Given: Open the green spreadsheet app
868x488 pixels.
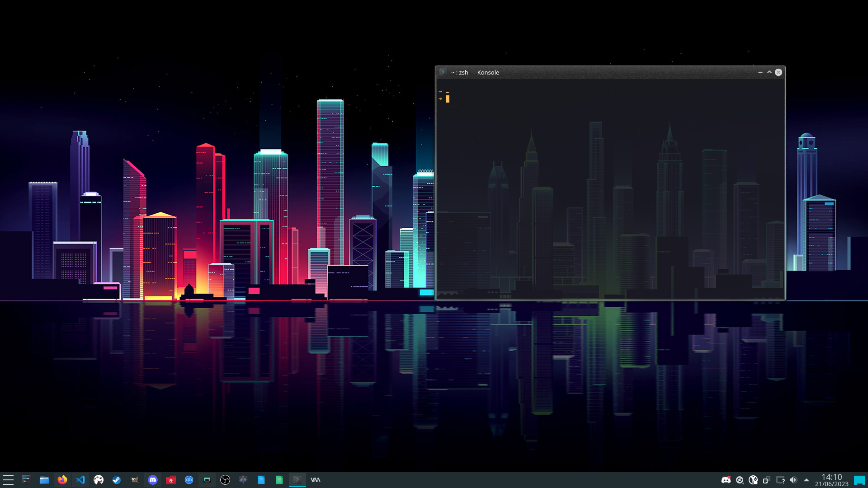Looking at the screenshot, I should pyautogui.click(x=279, y=480).
